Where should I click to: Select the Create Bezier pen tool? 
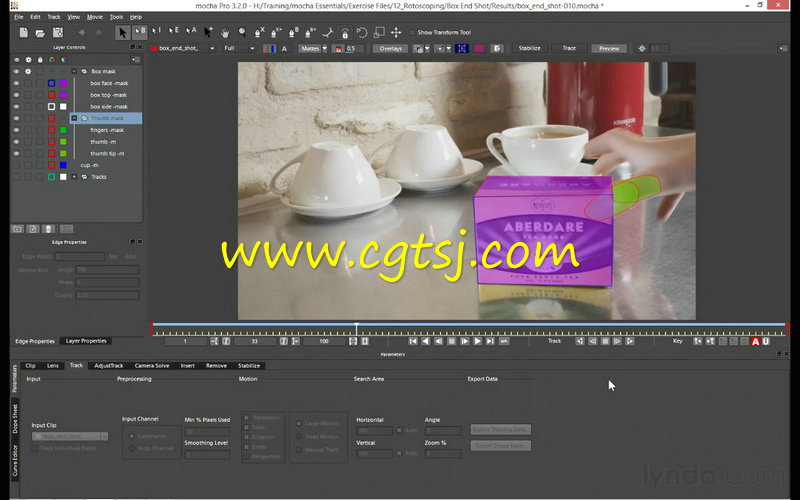(x=293, y=33)
